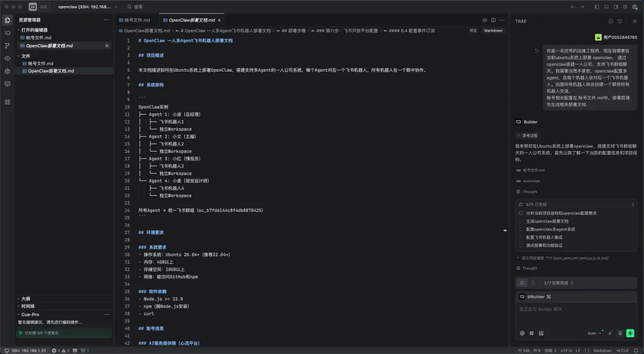644x354 pixels.
Task: Open the Debug bug icon in activity bar
Action: coord(7,71)
